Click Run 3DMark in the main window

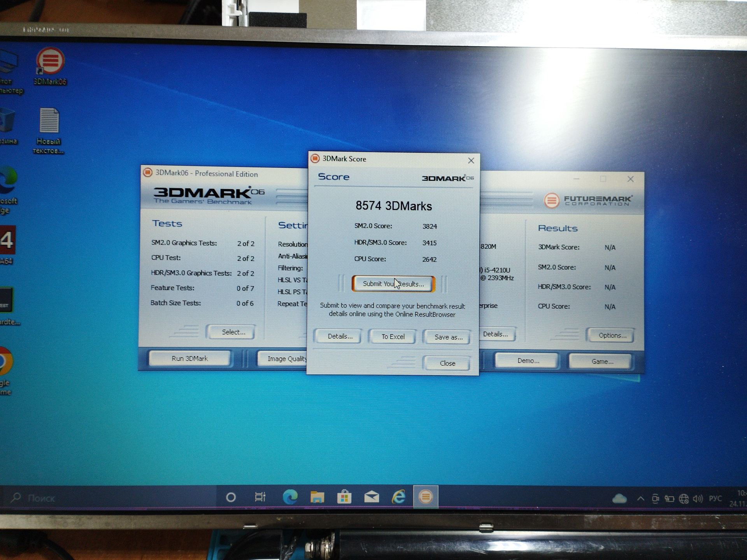point(190,359)
